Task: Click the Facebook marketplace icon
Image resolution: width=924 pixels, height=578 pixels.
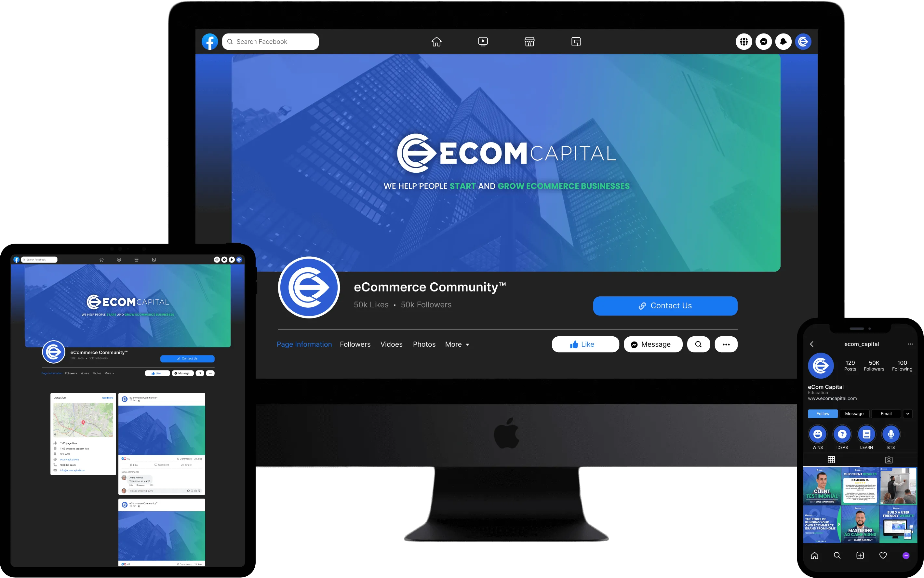Action: tap(529, 41)
